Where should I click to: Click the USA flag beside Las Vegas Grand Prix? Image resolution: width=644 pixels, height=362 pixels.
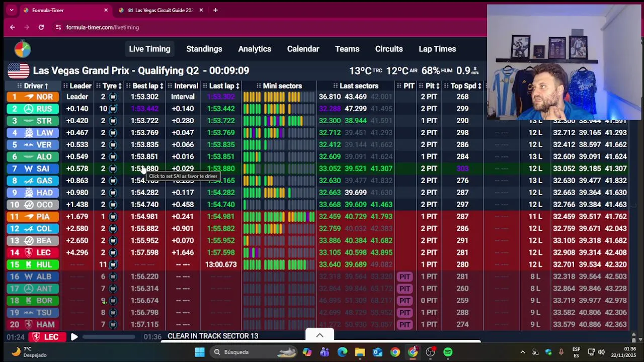(x=19, y=71)
